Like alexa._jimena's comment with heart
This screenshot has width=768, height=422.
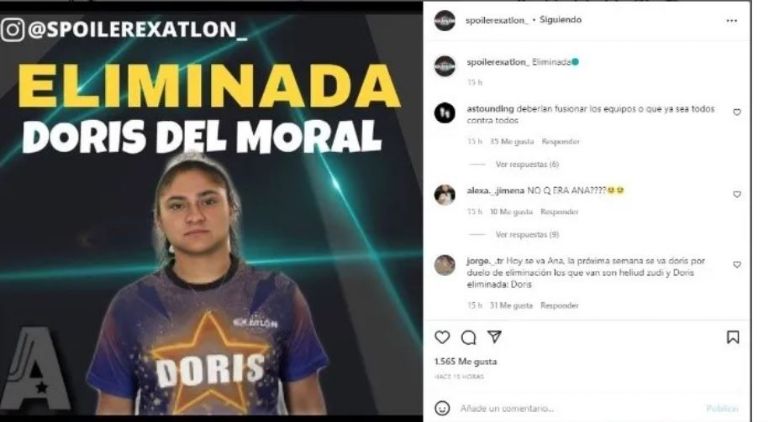737,194
